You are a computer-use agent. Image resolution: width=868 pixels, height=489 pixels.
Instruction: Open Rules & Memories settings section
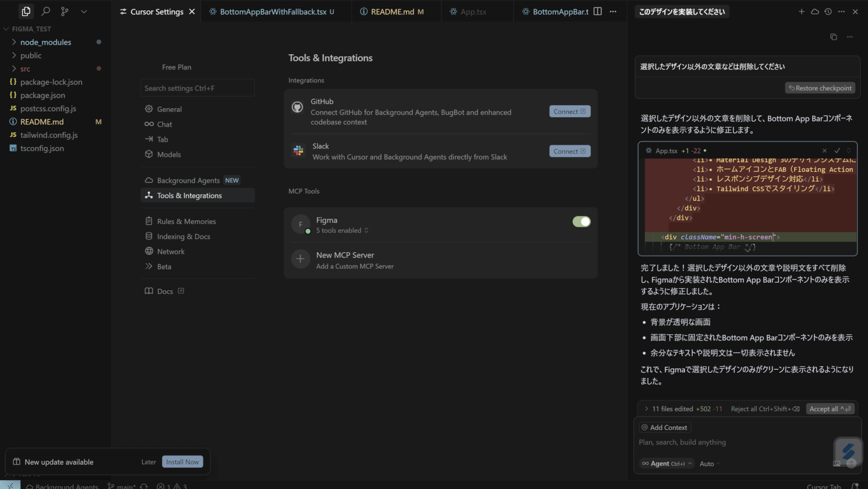[x=198, y=221]
